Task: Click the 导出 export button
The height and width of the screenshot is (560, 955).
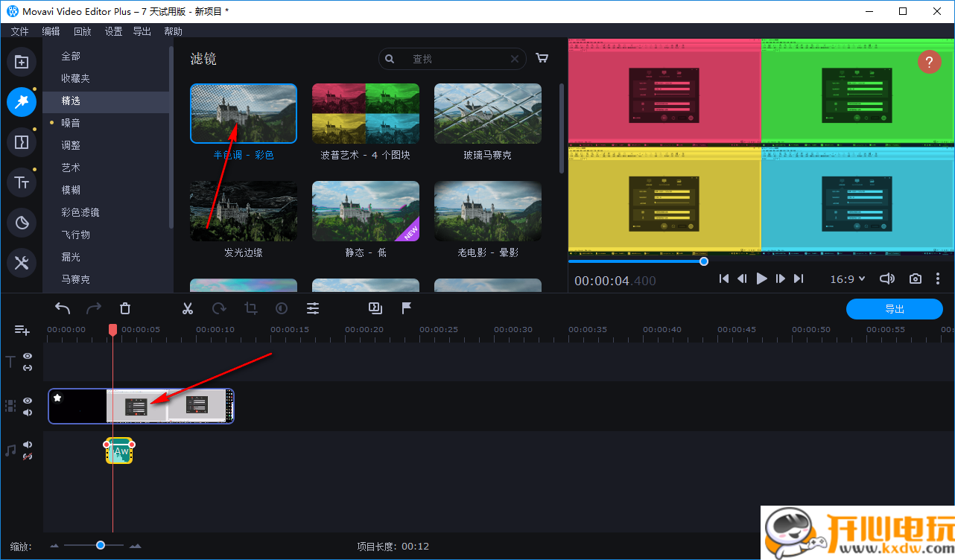Action: click(x=894, y=309)
